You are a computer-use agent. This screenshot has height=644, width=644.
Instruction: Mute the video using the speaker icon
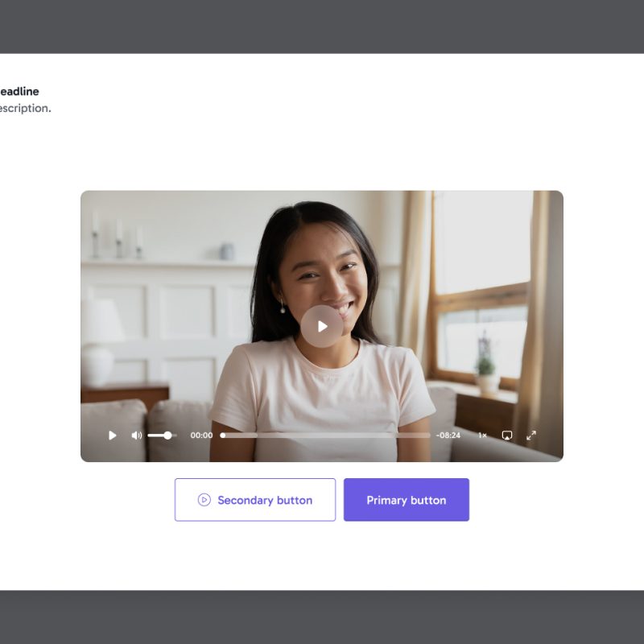coord(136,436)
